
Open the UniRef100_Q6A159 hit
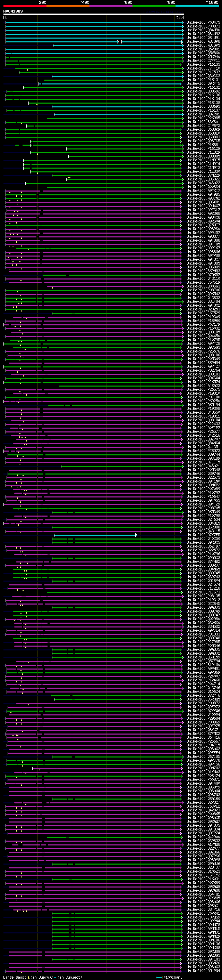(203, 657)
